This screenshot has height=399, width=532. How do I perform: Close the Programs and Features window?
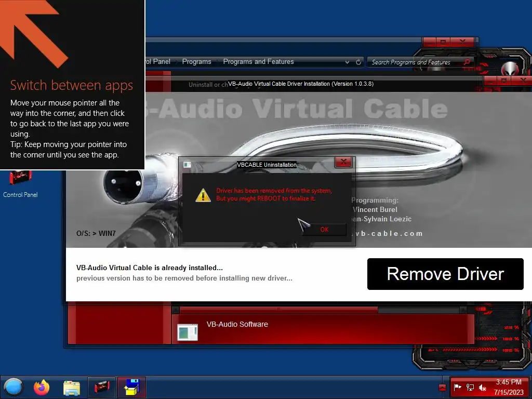tap(462, 42)
